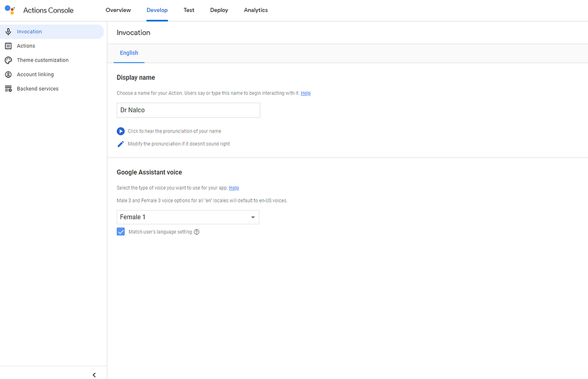The width and height of the screenshot is (588, 379).
Task: Click the Actions Console title
Action: (49, 10)
